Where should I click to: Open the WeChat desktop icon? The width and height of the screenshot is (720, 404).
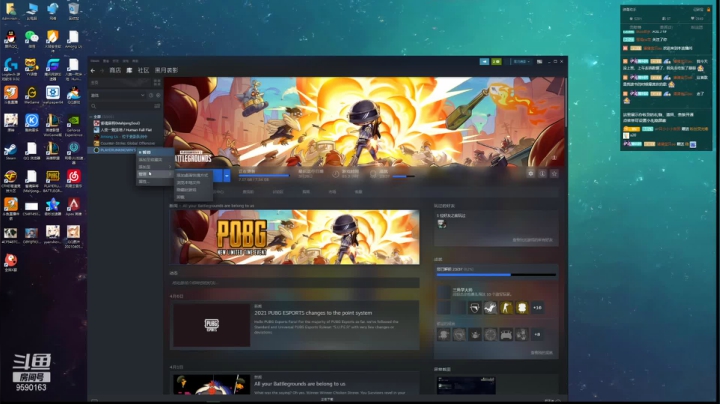(x=32, y=39)
